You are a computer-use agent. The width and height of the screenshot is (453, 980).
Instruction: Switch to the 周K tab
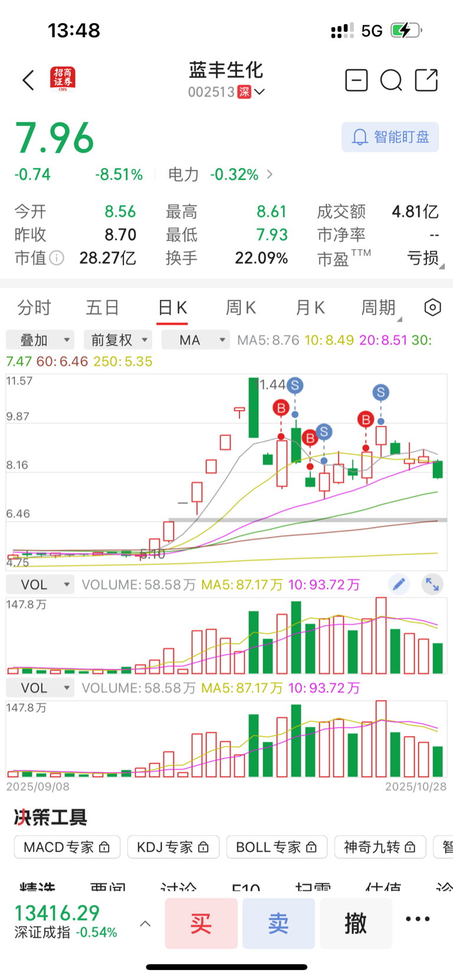[x=241, y=308]
